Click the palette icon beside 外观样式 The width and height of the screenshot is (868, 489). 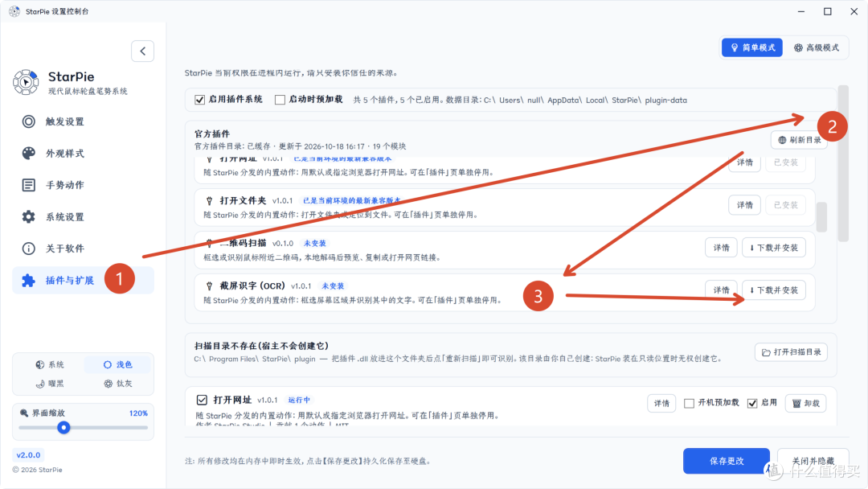28,154
